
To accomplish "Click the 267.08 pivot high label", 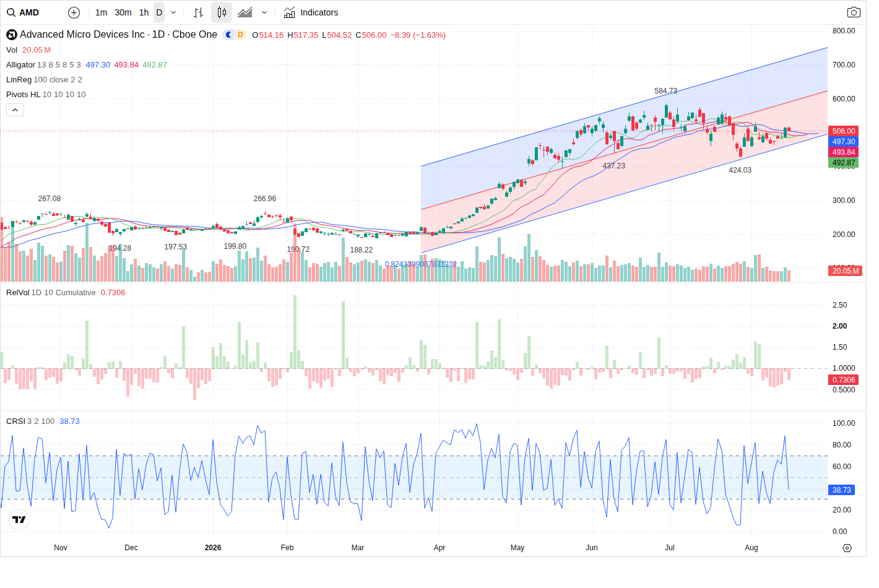I will 50,199.
